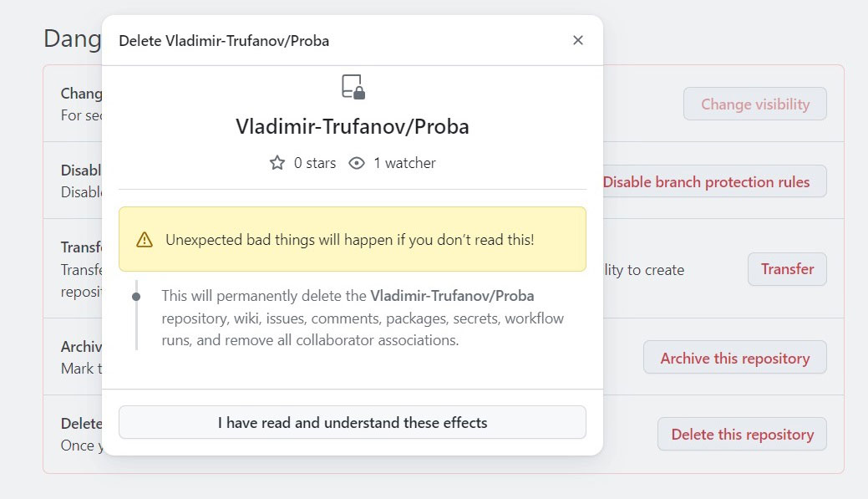Click the '0 stars' count text
Image resolution: width=868 pixels, height=499 pixels.
pyautogui.click(x=315, y=163)
